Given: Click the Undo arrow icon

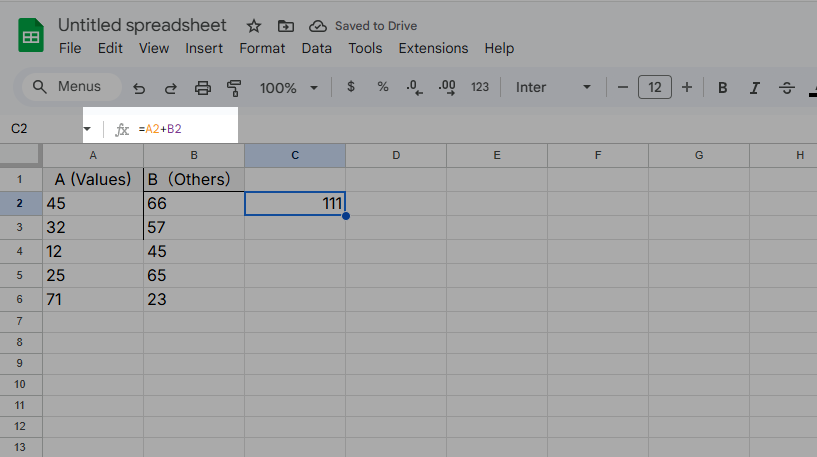Looking at the screenshot, I should tap(139, 88).
